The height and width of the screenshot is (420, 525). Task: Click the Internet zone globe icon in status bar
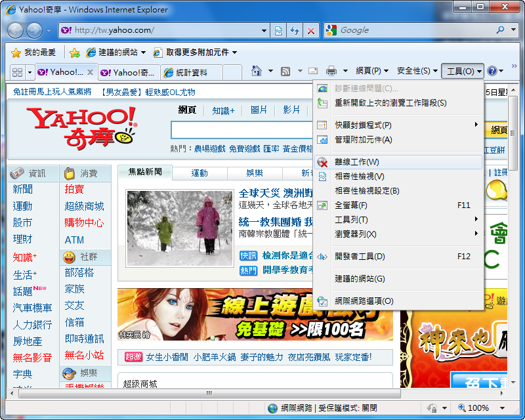(271, 408)
